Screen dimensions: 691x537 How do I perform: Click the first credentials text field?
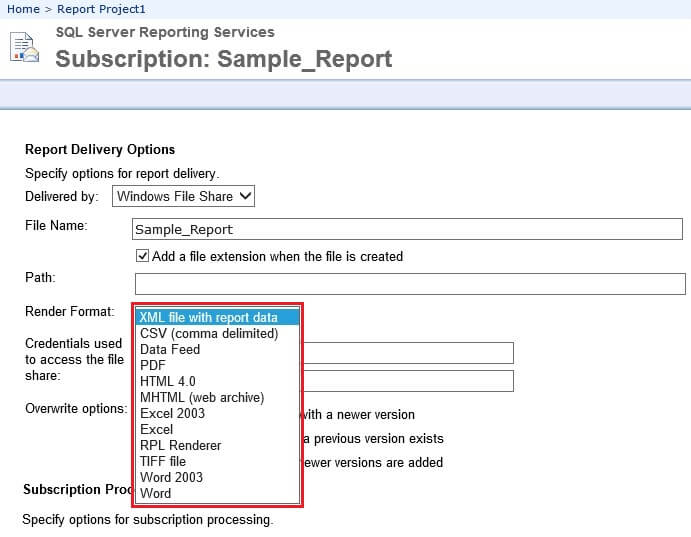click(x=408, y=352)
